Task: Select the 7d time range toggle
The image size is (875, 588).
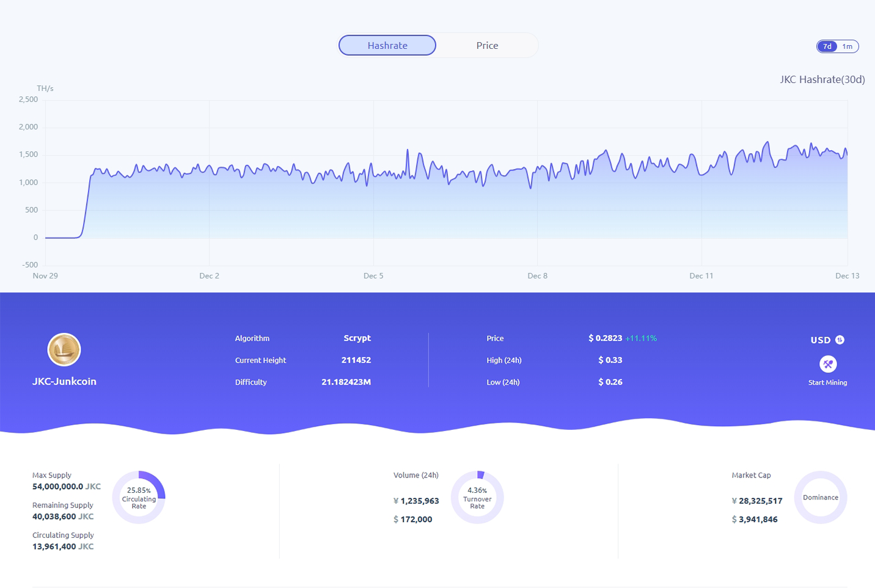Action: pyautogui.click(x=827, y=46)
